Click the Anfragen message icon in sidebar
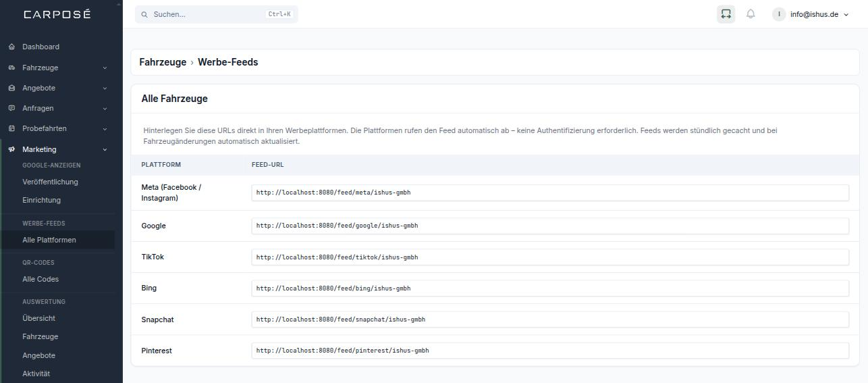 [x=11, y=108]
